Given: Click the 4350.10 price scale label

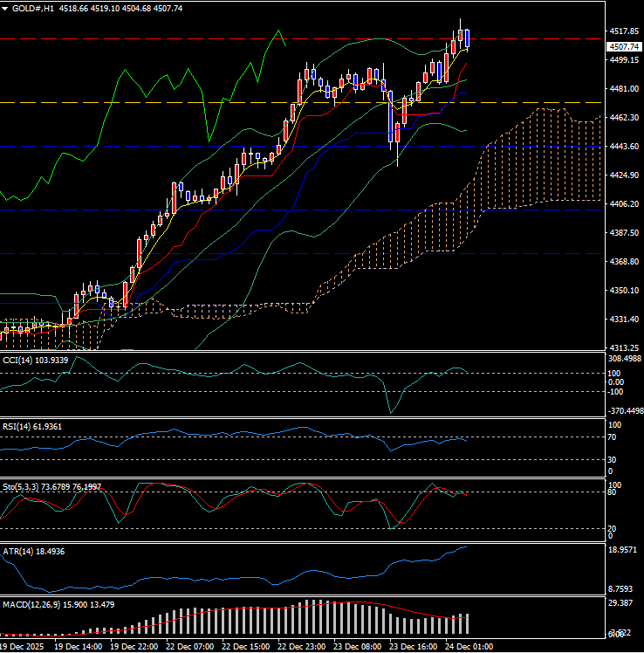Looking at the screenshot, I should coord(623,291).
